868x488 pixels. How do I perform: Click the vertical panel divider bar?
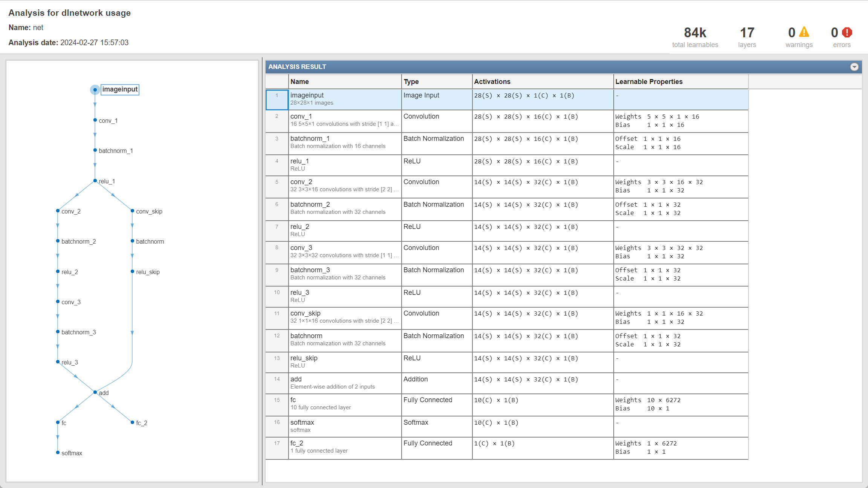(x=262, y=271)
